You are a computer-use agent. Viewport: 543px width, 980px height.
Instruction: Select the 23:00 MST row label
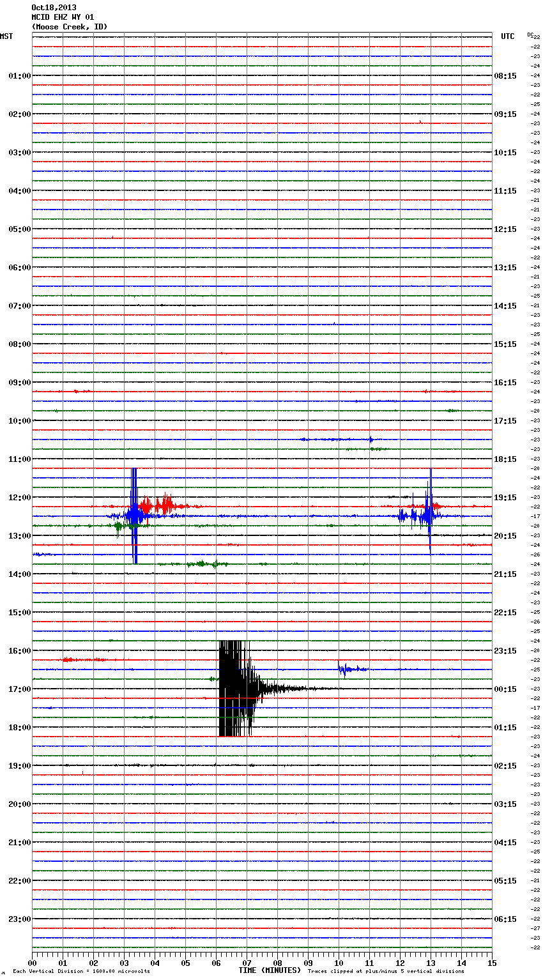click(x=19, y=919)
